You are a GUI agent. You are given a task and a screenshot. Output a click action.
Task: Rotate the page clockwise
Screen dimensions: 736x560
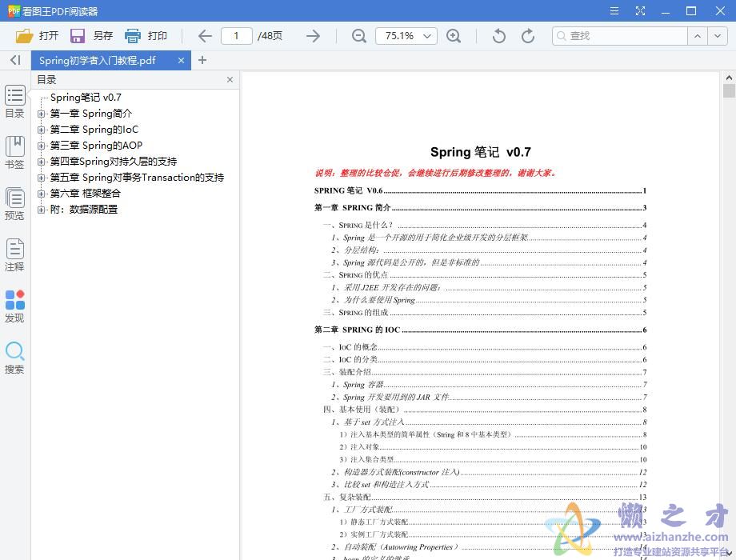pos(528,36)
